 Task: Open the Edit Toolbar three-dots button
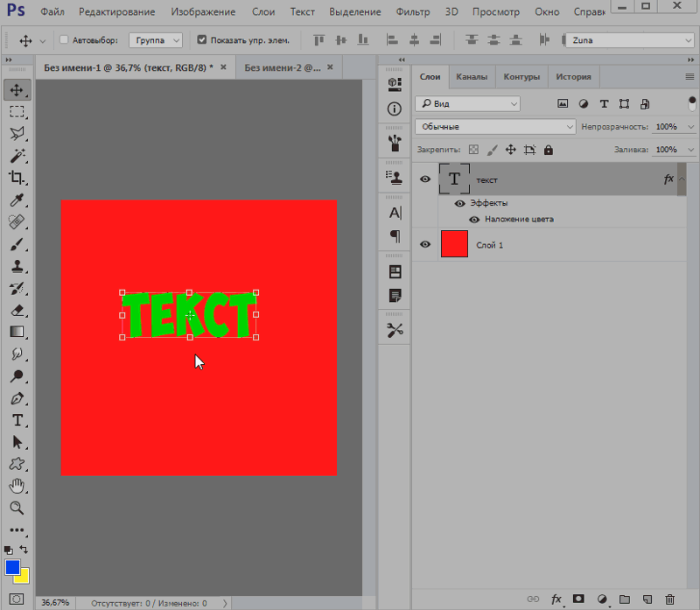pyautogui.click(x=17, y=530)
